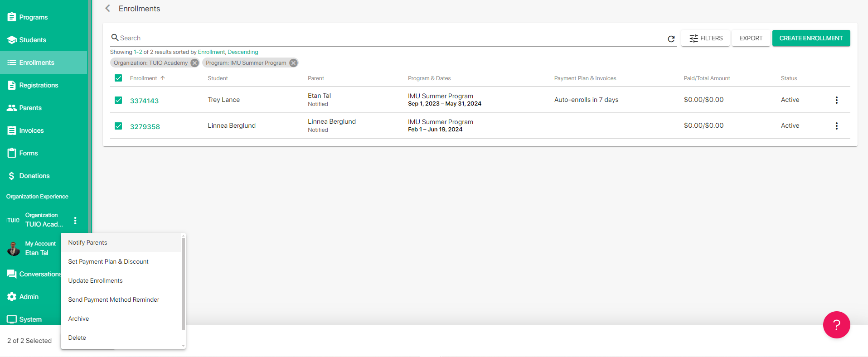
Task: Click the Status column header
Action: coord(789,78)
